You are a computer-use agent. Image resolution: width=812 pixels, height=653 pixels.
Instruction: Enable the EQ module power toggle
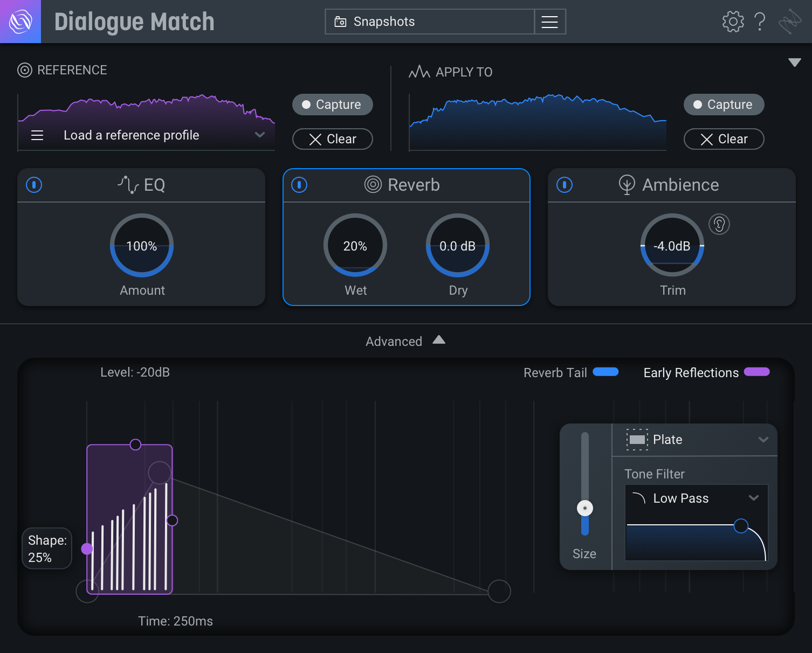[34, 185]
